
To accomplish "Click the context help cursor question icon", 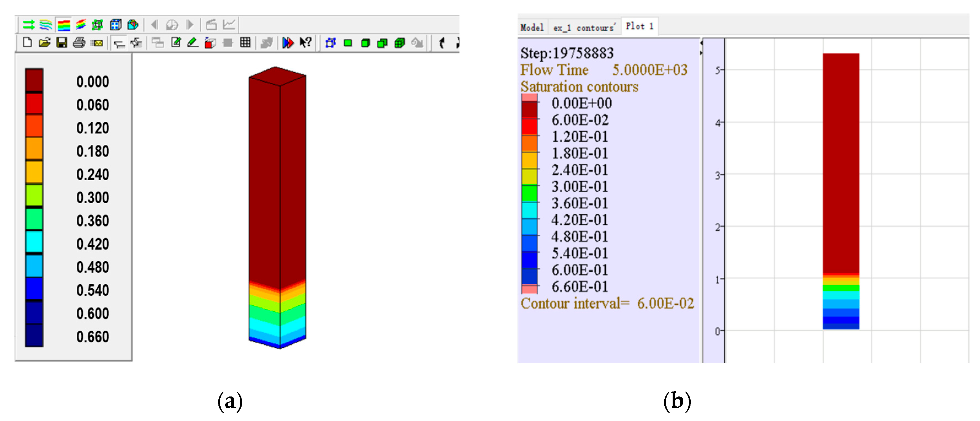I will pos(305,42).
